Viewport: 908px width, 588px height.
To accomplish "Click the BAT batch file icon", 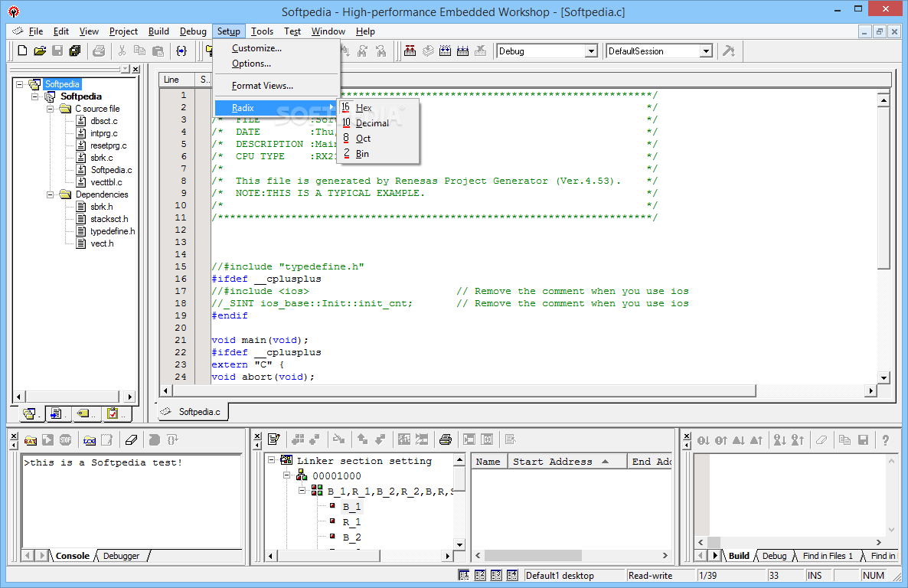I will 31,440.
